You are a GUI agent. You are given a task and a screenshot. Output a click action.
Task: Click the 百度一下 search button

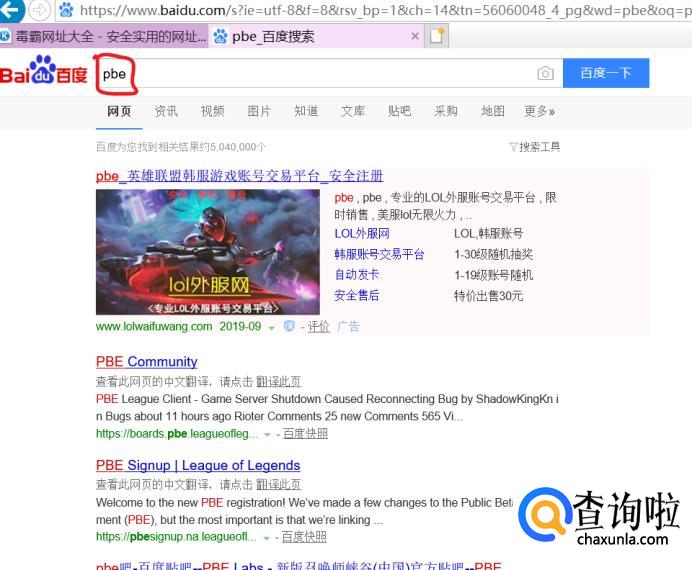(606, 73)
